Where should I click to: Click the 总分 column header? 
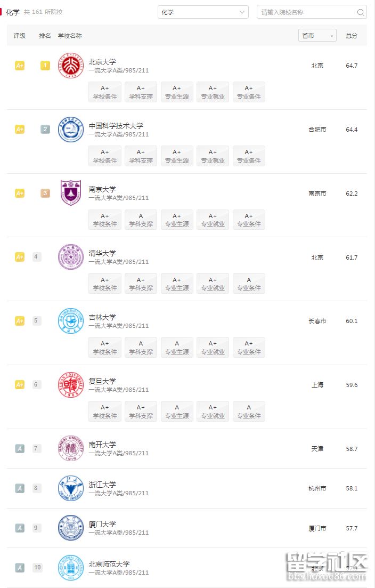(x=352, y=36)
